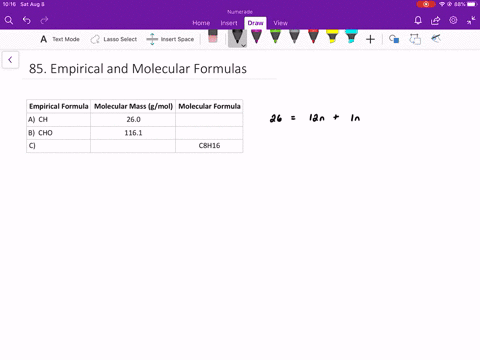Open the shapes tool
The image size is (480, 360).
pos(394,39)
